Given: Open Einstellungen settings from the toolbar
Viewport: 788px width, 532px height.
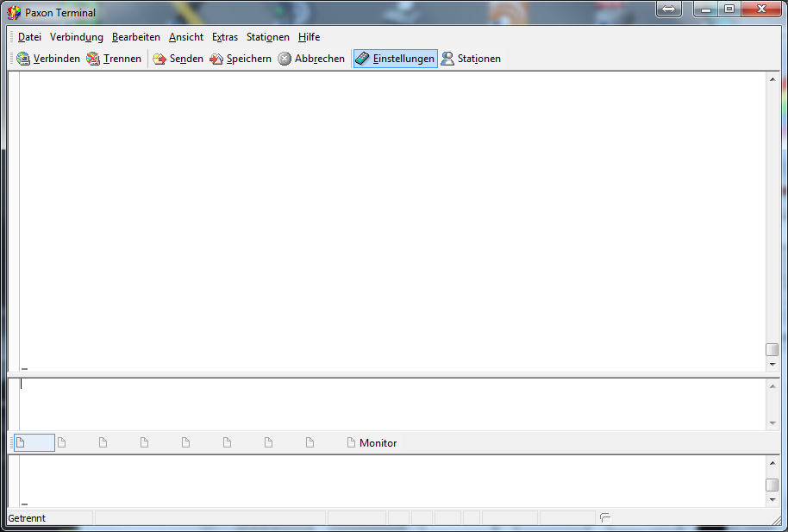Looking at the screenshot, I should (x=396, y=59).
